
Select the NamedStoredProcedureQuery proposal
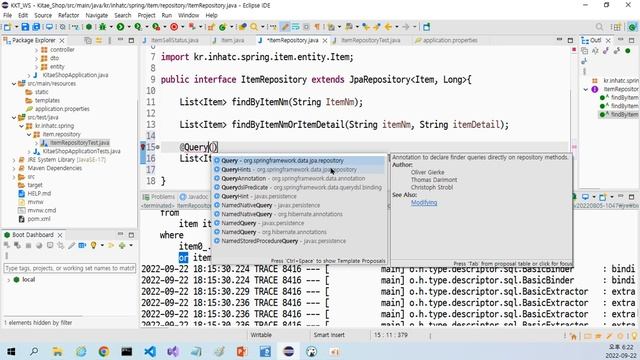299,241
